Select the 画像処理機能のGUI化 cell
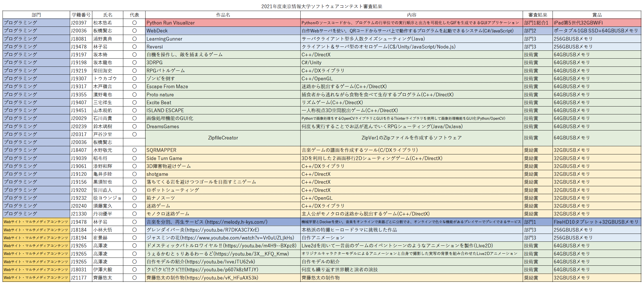The image size is (644, 284). click(x=223, y=118)
